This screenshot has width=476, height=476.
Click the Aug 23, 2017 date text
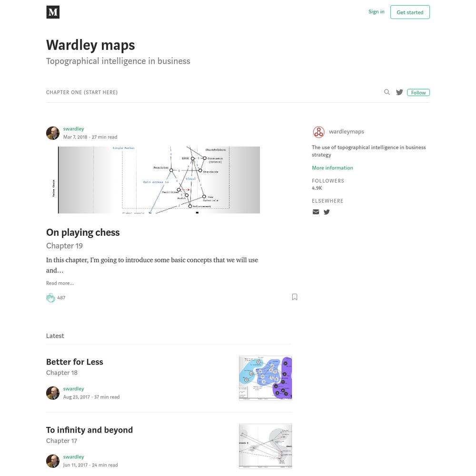77,397
